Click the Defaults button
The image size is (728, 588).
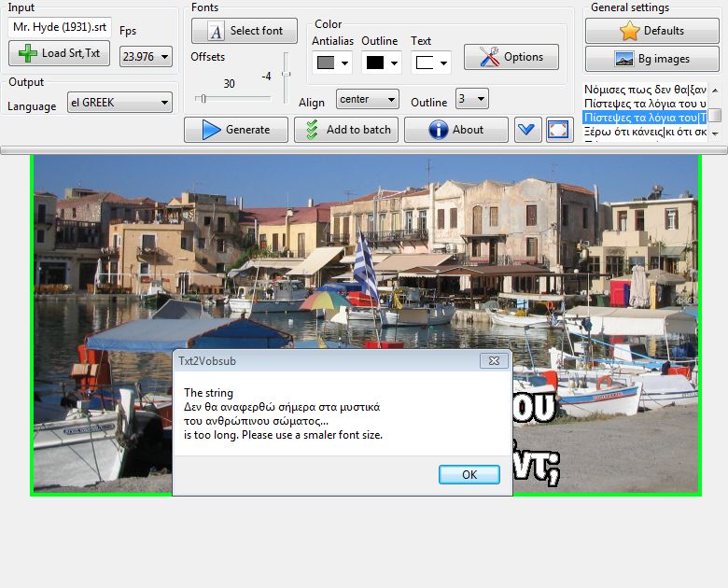(x=651, y=31)
